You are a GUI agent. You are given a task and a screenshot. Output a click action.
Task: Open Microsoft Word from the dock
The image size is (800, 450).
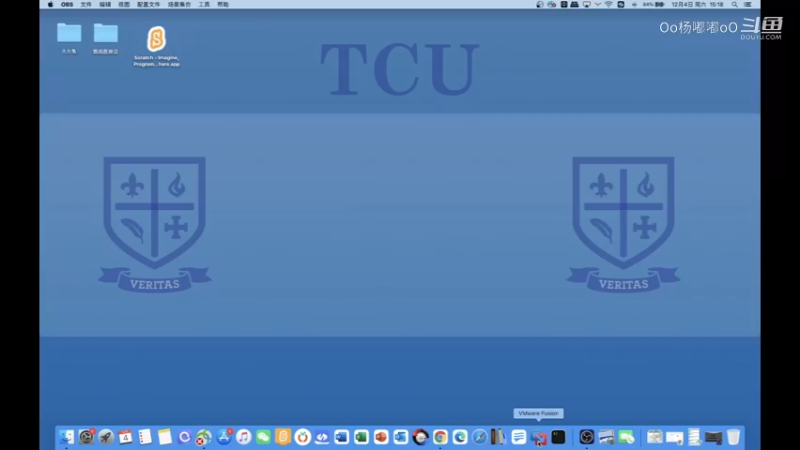click(341, 437)
